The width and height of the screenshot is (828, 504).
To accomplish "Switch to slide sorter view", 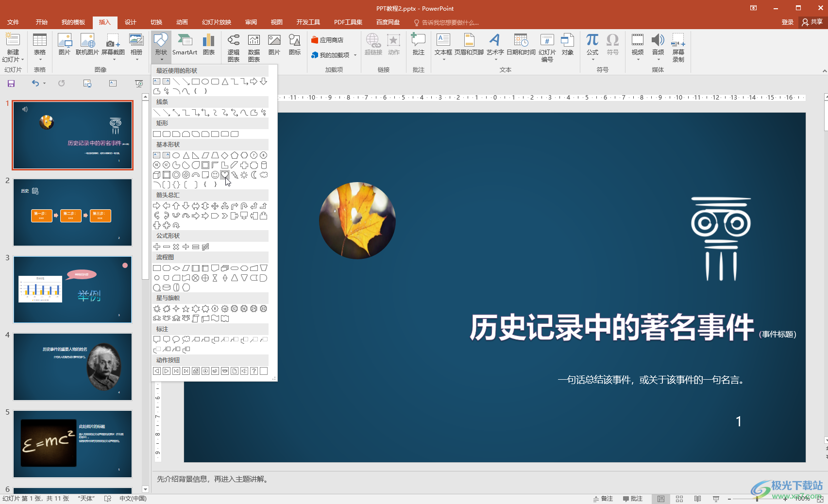I will point(679,499).
